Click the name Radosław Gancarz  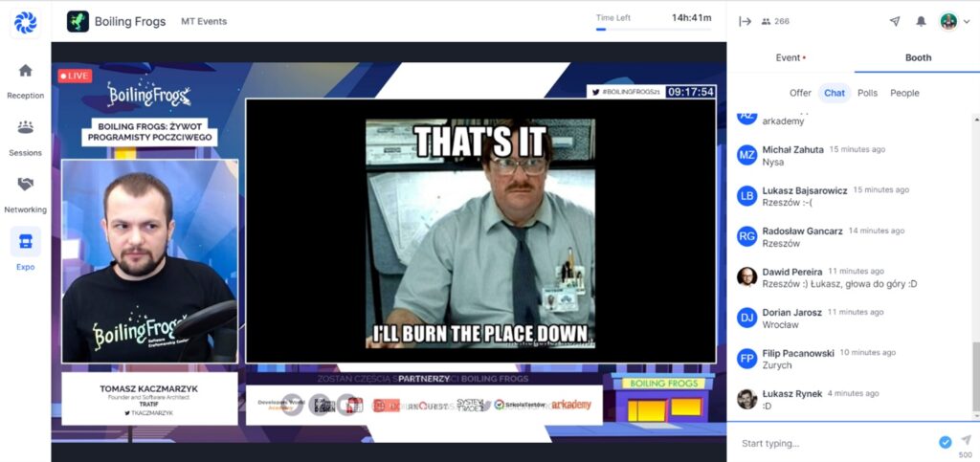click(803, 231)
